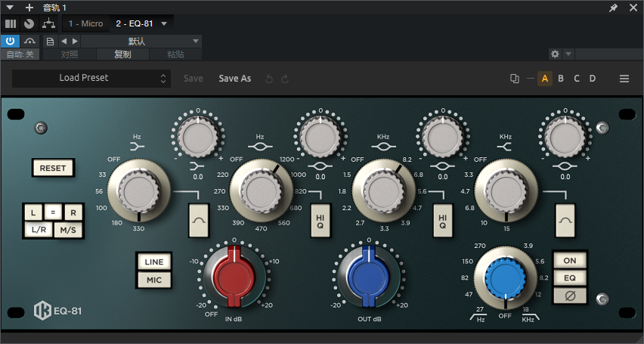Switch to the 1 - Micro tab
This screenshot has width=644, height=344.
click(86, 23)
